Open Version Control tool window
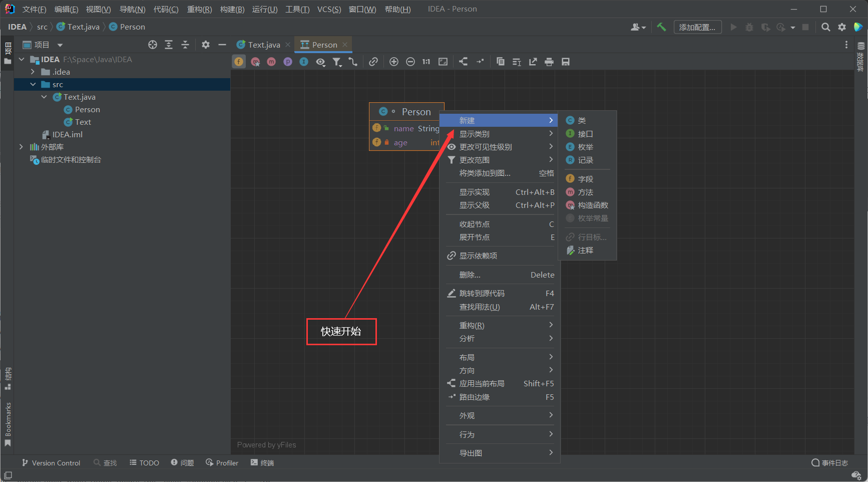 51,462
